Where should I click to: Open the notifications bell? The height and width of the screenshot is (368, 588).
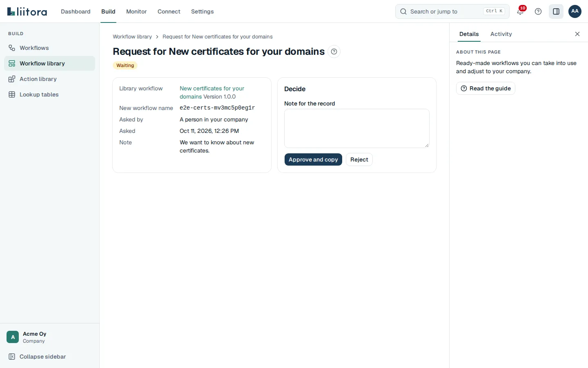(520, 11)
